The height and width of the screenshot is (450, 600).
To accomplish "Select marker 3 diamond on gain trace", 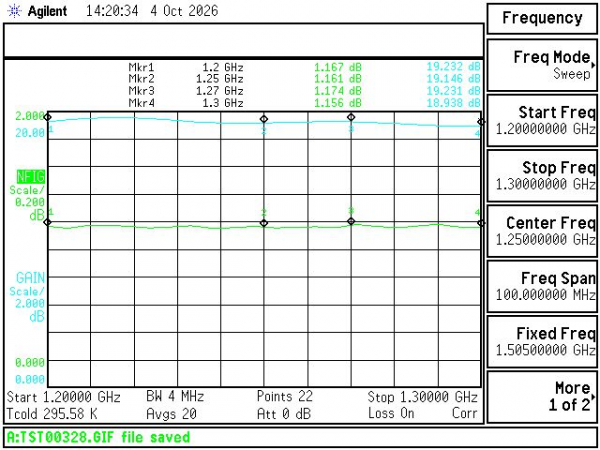I will pyautogui.click(x=351, y=117).
